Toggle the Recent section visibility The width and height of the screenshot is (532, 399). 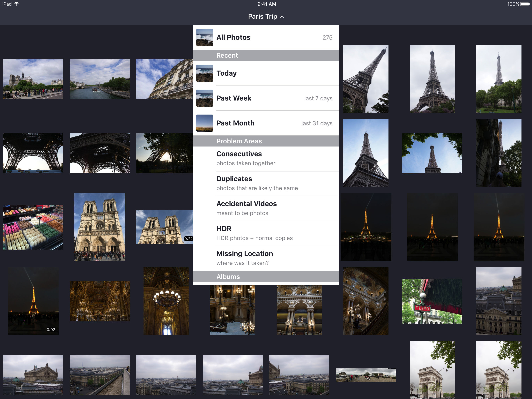point(266,55)
